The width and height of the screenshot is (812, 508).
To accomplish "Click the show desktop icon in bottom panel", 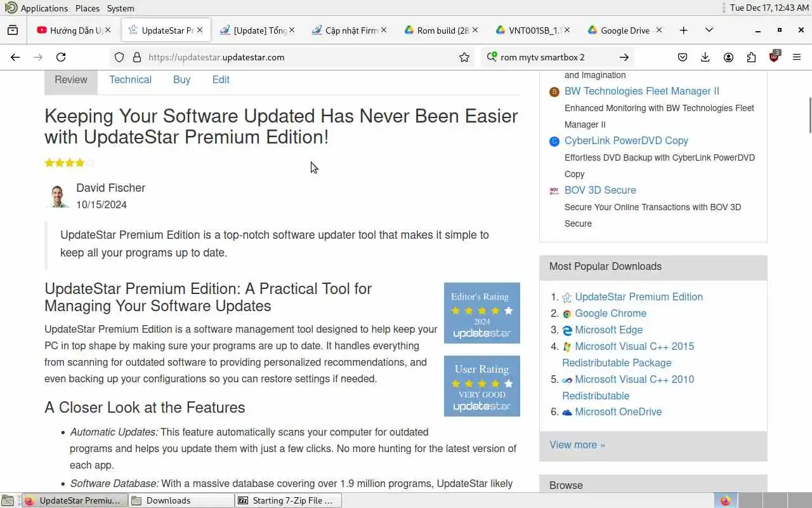I will point(8,500).
